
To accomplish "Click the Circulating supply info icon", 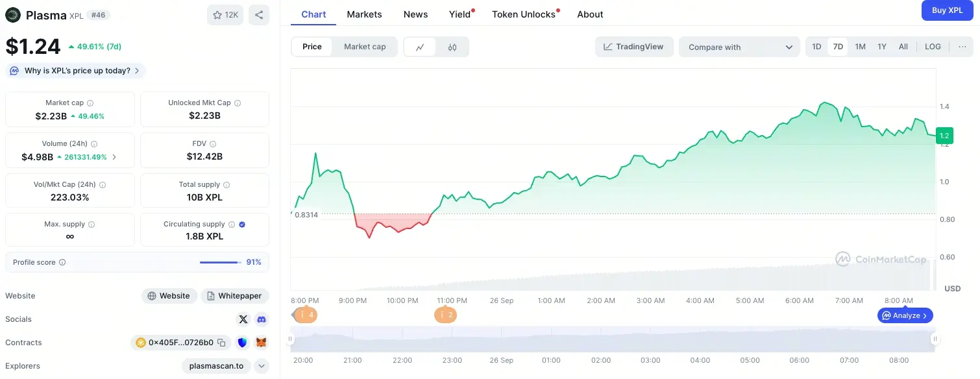I will pyautogui.click(x=232, y=225).
